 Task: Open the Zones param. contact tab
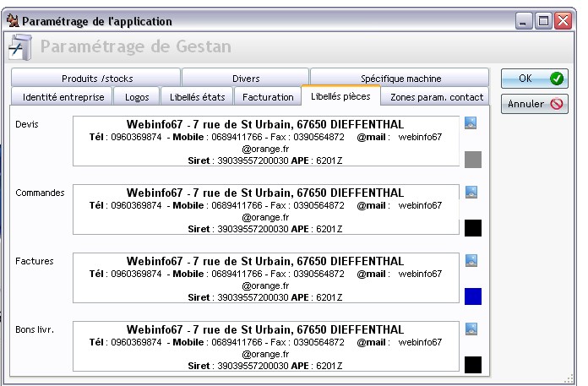[436, 97]
